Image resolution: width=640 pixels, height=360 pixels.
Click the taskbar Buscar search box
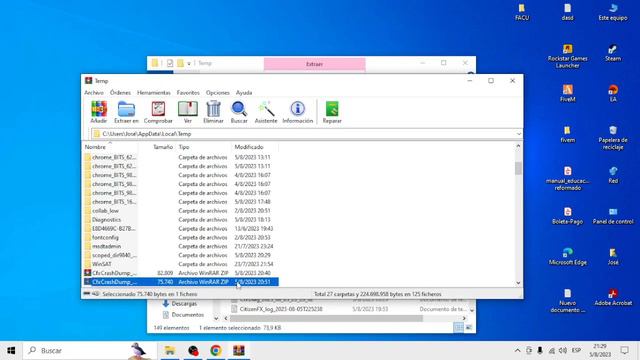90,351
